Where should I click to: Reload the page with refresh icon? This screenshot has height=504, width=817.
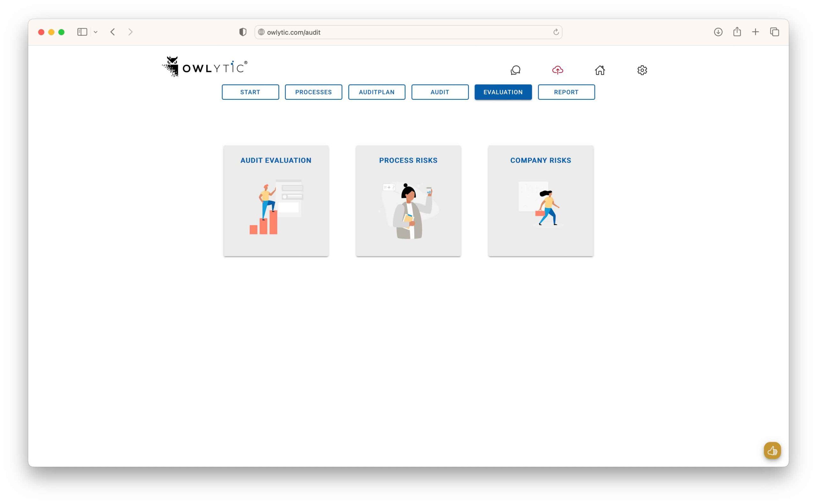pos(556,32)
